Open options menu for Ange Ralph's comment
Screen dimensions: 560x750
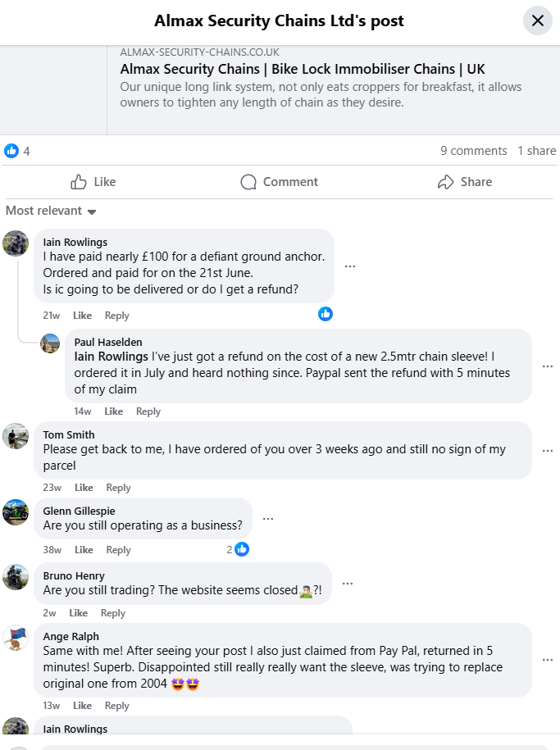point(548,660)
